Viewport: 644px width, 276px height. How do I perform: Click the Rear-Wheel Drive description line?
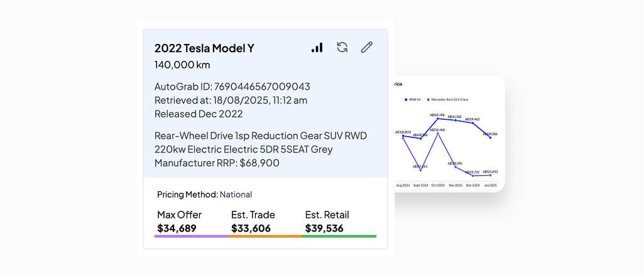coord(261,135)
